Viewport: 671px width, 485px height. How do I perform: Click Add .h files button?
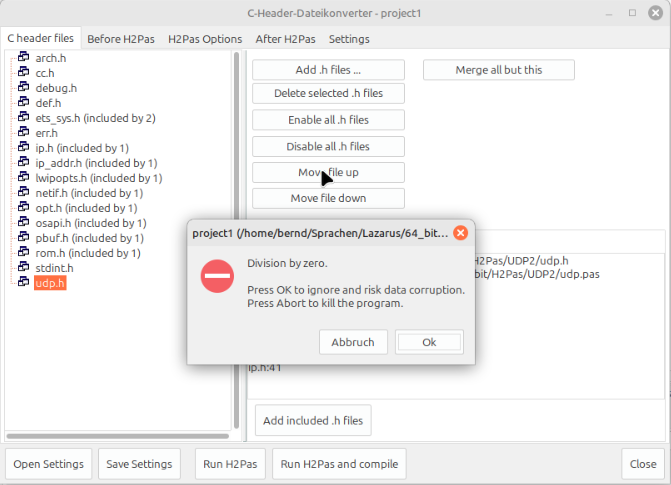click(x=328, y=70)
